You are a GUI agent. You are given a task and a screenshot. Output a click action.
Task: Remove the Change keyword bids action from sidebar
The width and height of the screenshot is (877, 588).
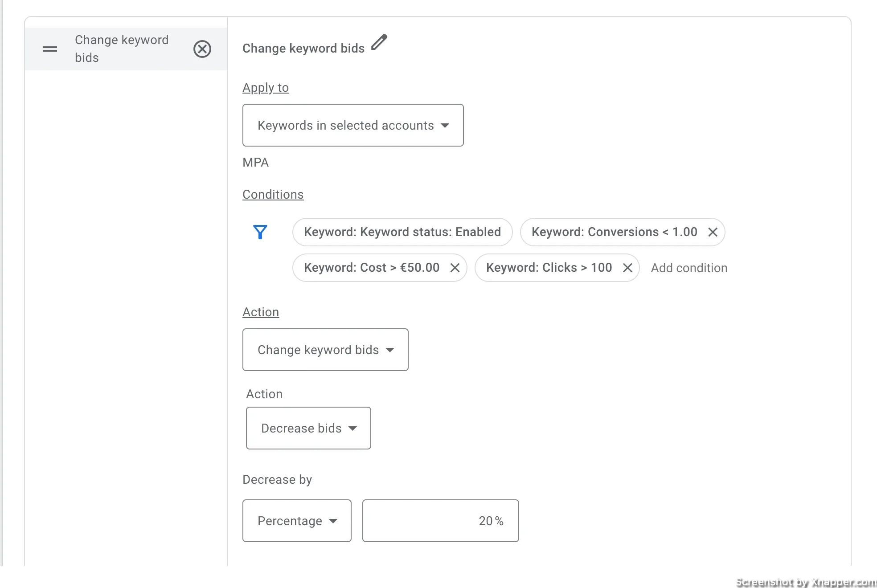pos(202,49)
